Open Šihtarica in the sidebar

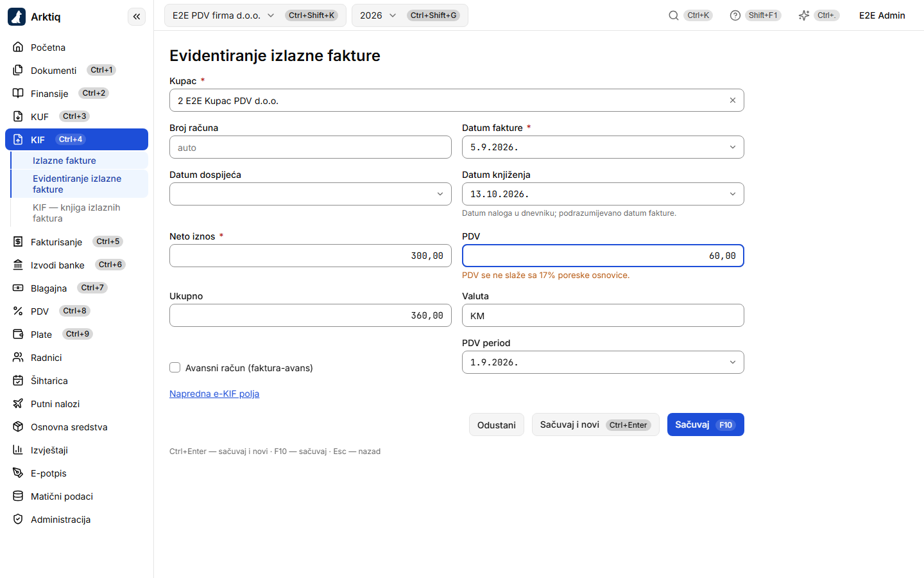pos(77,380)
